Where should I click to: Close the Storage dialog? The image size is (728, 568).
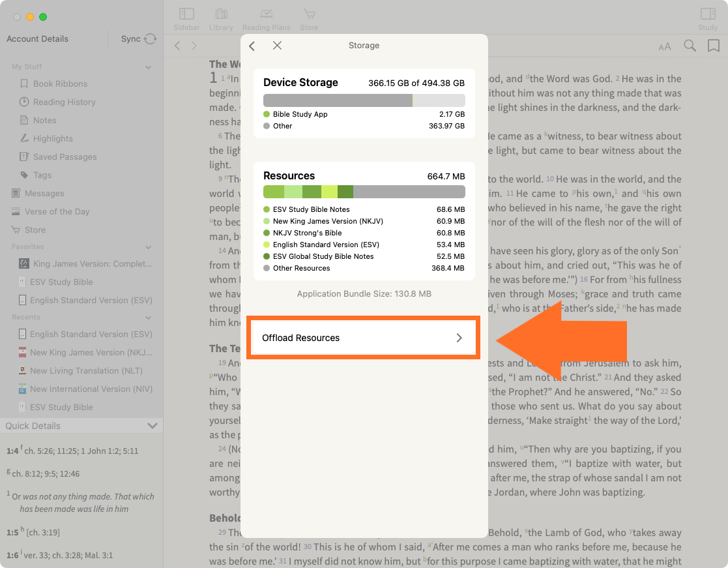point(277,45)
